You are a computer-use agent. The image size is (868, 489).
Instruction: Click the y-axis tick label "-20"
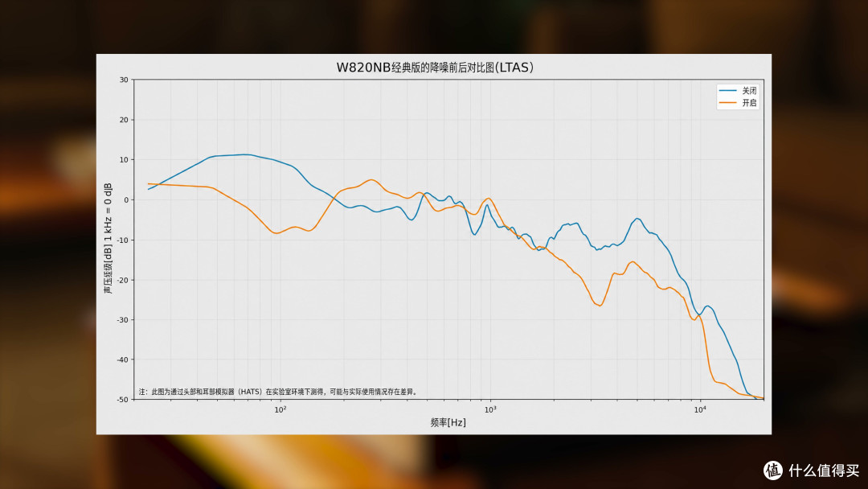tap(122, 280)
